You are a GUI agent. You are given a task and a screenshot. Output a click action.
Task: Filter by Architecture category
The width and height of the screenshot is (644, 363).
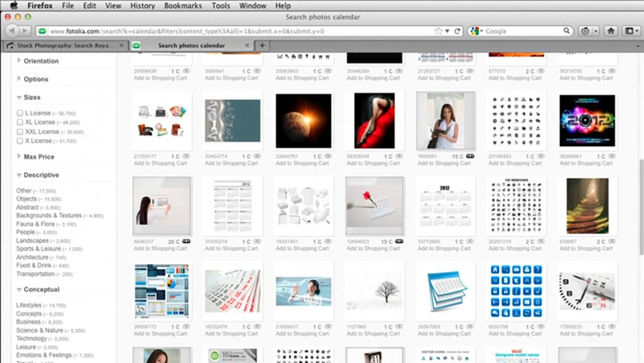pos(32,257)
